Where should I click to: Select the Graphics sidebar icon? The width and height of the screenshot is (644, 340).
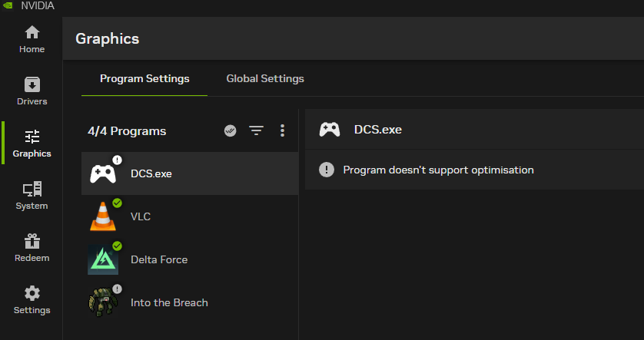pyautogui.click(x=32, y=144)
